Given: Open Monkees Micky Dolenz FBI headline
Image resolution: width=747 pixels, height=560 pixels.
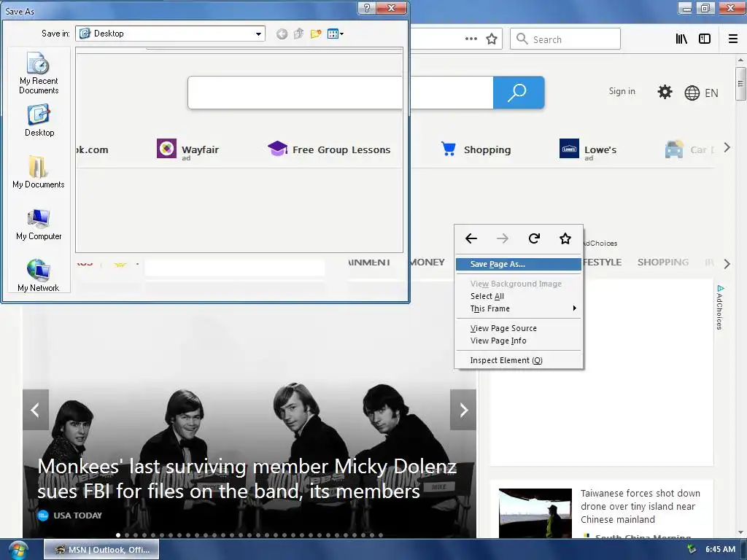Looking at the screenshot, I should (247, 478).
